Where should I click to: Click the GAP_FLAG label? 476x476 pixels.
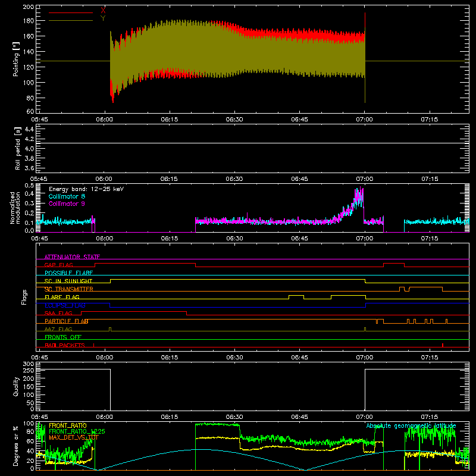tap(58, 265)
